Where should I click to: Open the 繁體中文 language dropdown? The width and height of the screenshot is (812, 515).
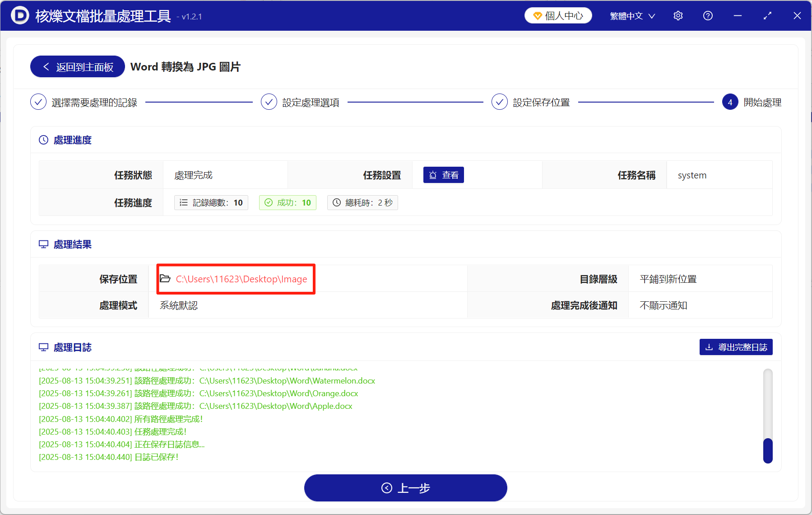(x=631, y=15)
